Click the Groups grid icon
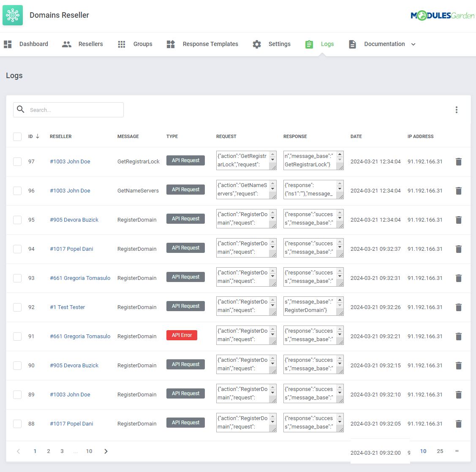Image resolution: width=476 pixels, height=472 pixels. [122, 44]
